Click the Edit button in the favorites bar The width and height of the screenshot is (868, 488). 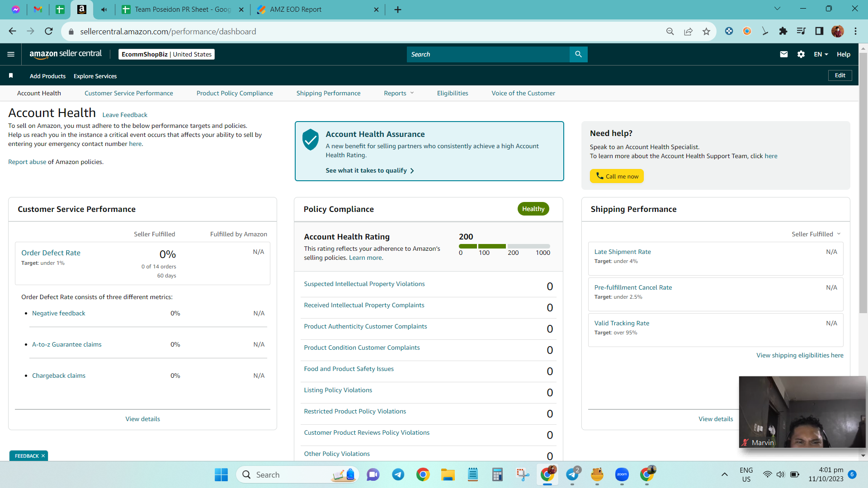click(840, 75)
